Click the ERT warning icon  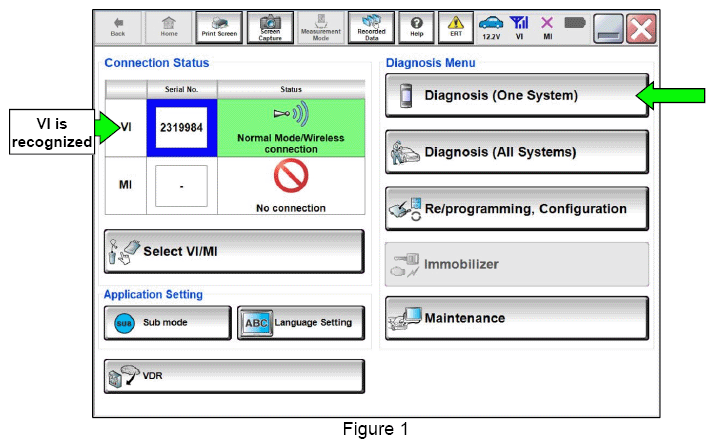click(x=456, y=28)
